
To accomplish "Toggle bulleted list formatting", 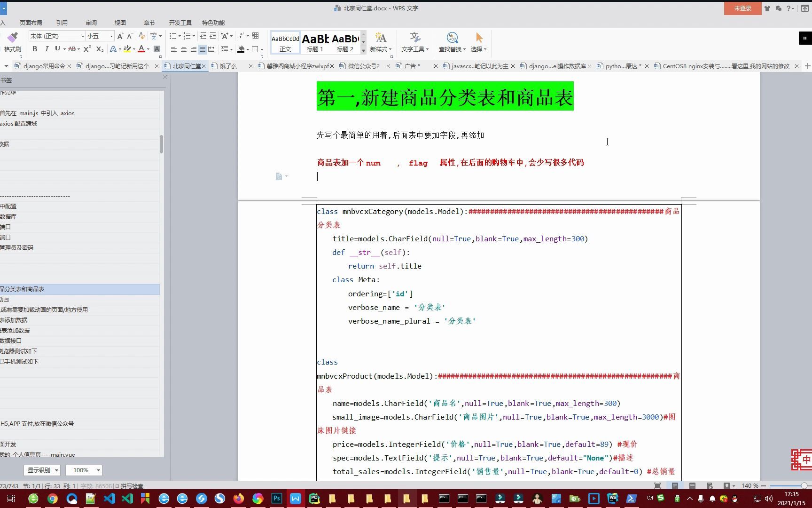I will (x=173, y=36).
